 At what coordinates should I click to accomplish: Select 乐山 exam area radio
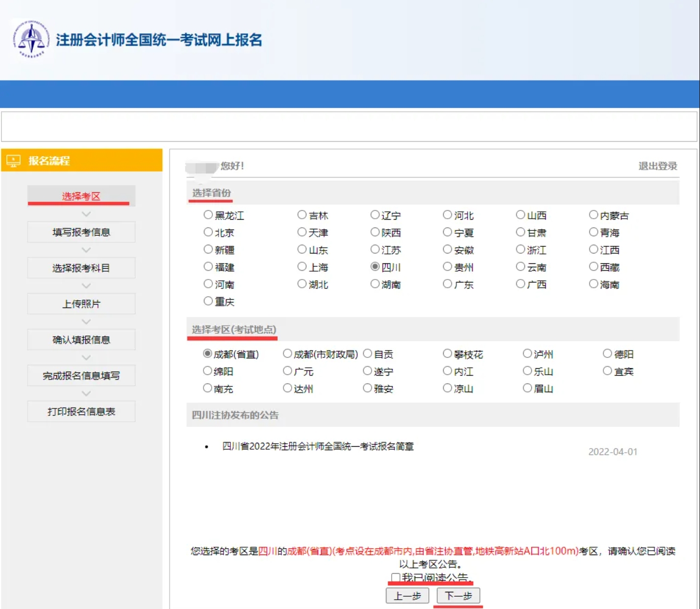[527, 371]
